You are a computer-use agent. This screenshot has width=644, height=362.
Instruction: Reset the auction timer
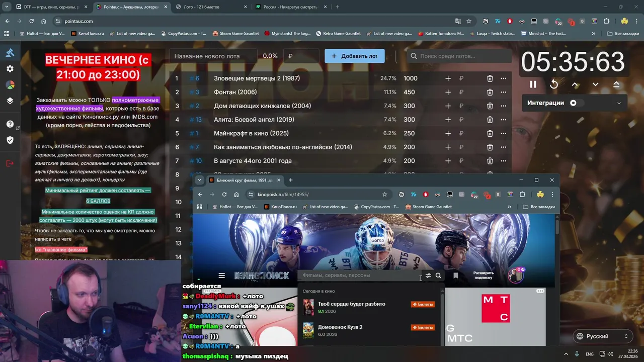point(554,84)
